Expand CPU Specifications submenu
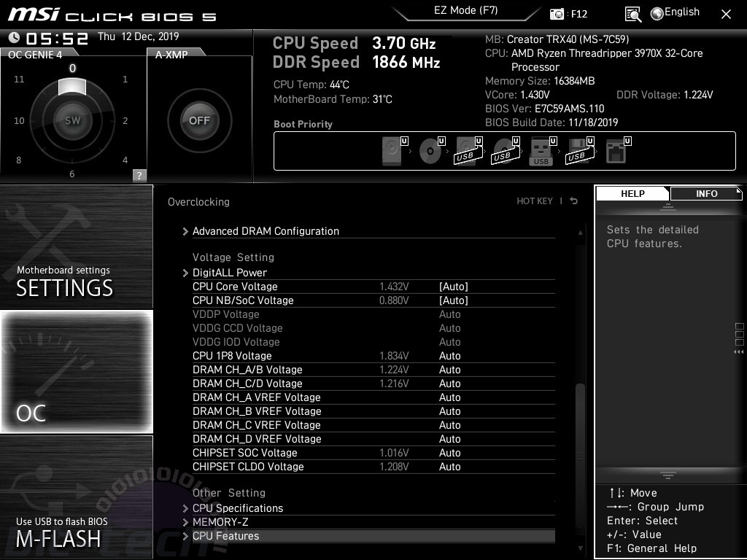This screenshot has width=747, height=560. [x=368, y=508]
